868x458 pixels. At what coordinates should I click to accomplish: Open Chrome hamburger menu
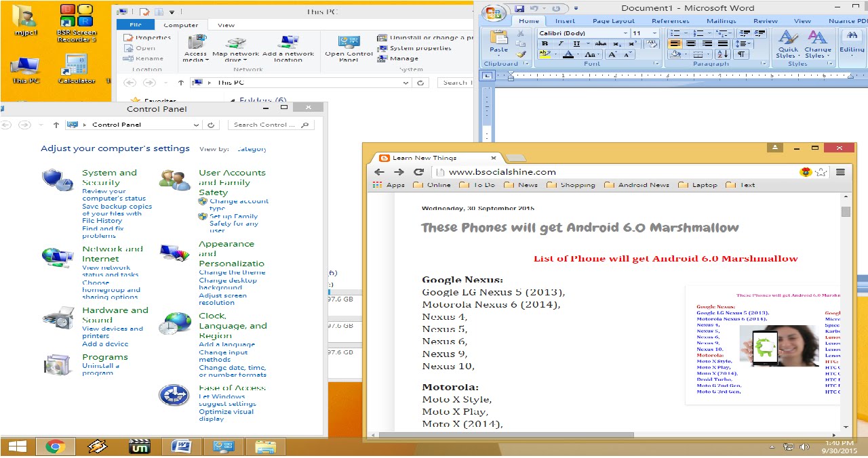pyautogui.click(x=841, y=172)
